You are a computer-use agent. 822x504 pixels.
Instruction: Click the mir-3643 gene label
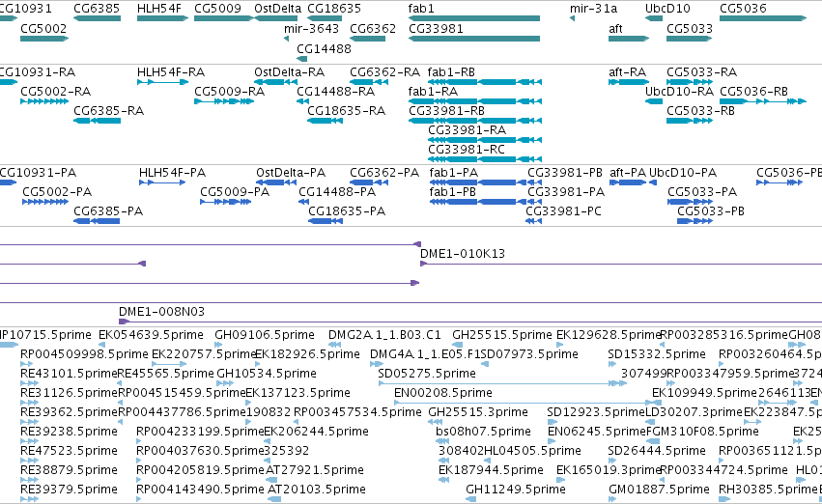pos(311,28)
